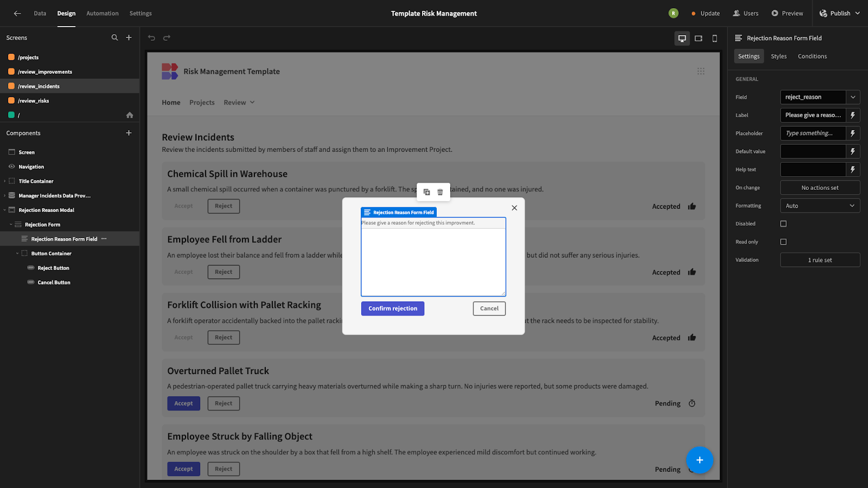Click the Risk Management Template logo
868x488 pixels.
pos(170,72)
